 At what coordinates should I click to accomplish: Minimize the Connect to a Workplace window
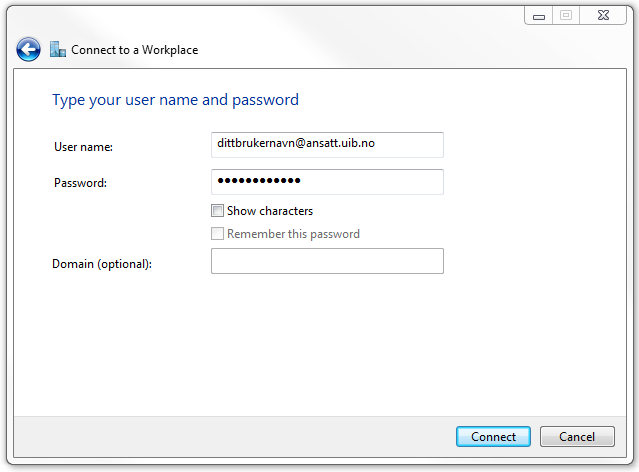(x=538, y=16)
